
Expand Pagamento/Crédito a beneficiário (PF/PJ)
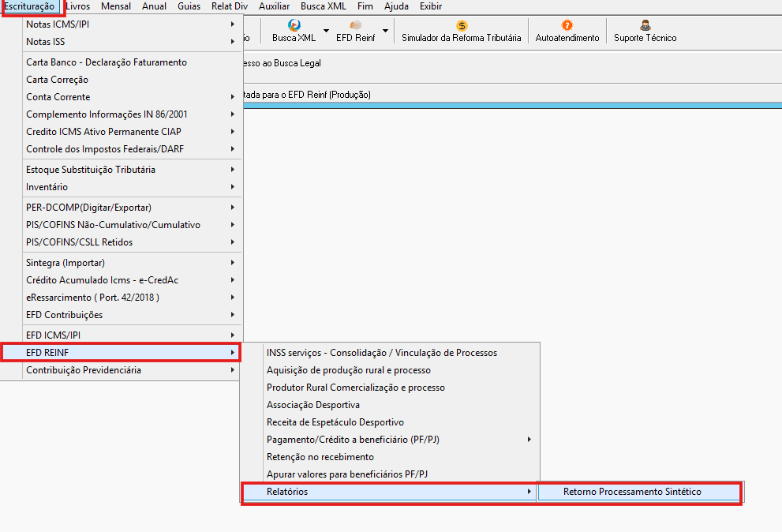coord(390,440)
